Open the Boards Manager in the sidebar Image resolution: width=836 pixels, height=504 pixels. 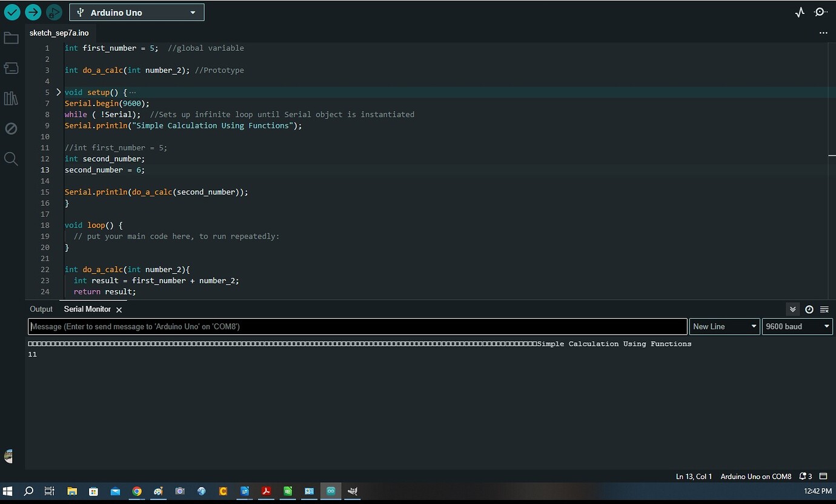coord(12,68)
